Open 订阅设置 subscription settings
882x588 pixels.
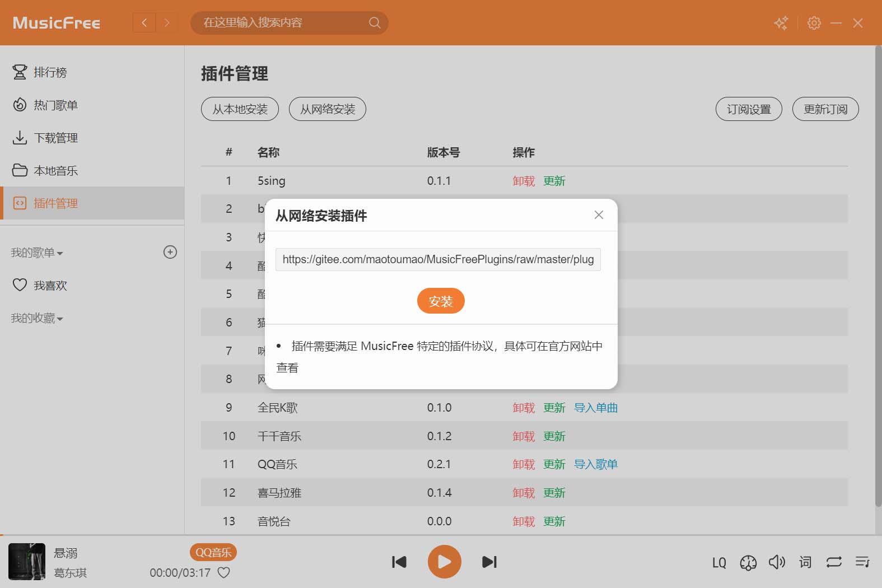(749, 109)
